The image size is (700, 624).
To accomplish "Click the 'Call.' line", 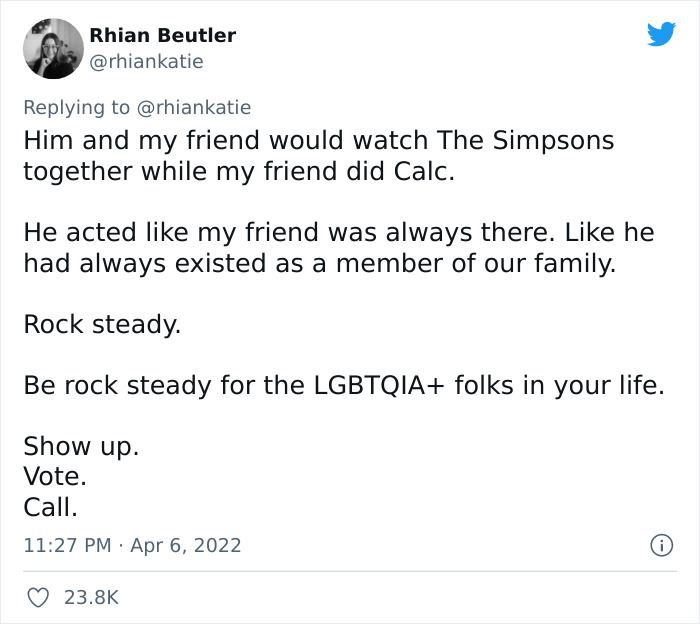I will pos(50,507).
